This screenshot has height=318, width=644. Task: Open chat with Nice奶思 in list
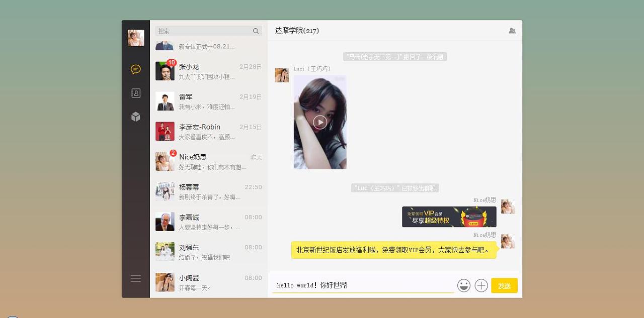[x=208, y=162]
